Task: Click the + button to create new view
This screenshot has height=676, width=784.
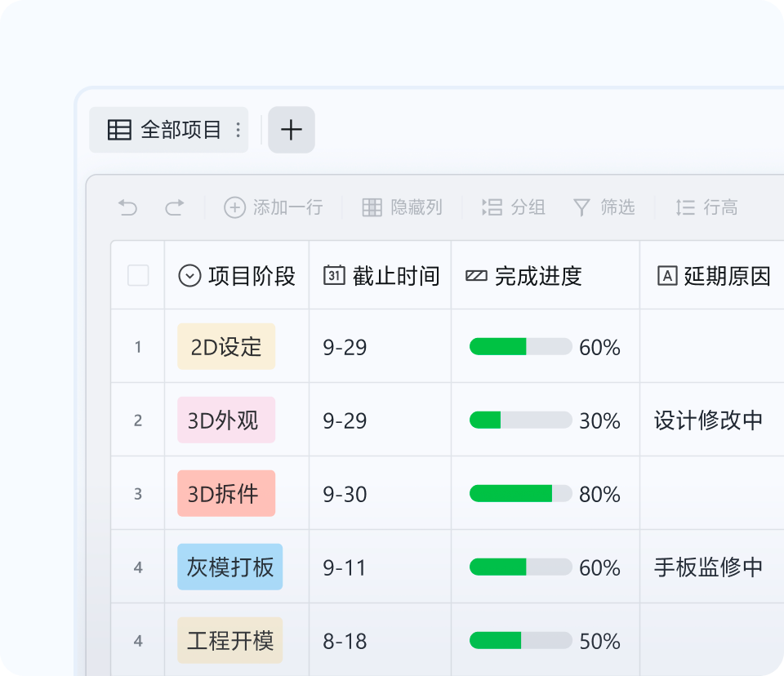Action: 291,130
